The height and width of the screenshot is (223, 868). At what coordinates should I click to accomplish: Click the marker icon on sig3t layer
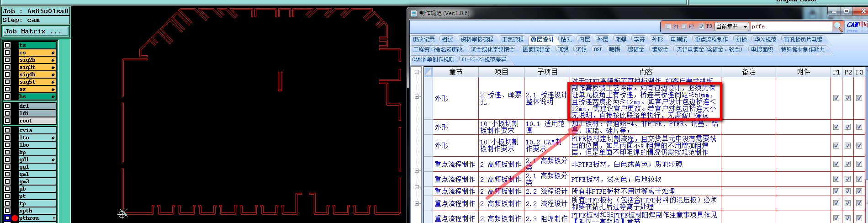53,68
